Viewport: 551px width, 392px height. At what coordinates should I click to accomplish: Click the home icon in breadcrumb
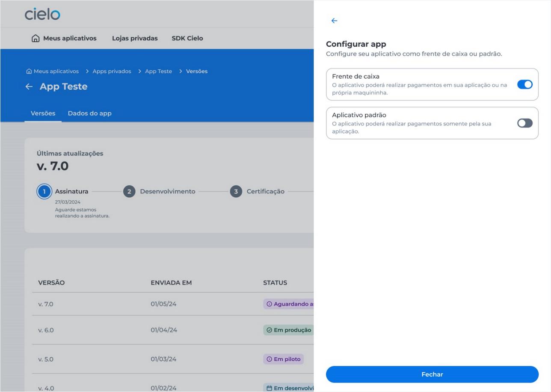(29, 71)
